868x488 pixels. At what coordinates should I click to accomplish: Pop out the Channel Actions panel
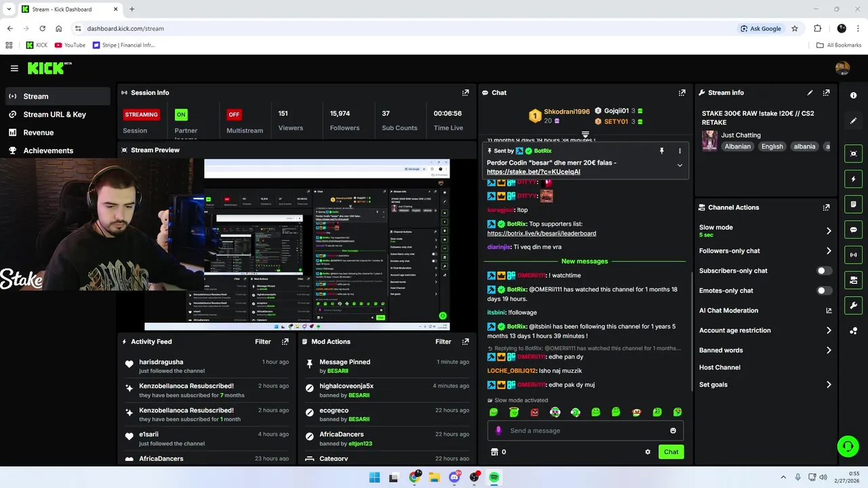826,207
